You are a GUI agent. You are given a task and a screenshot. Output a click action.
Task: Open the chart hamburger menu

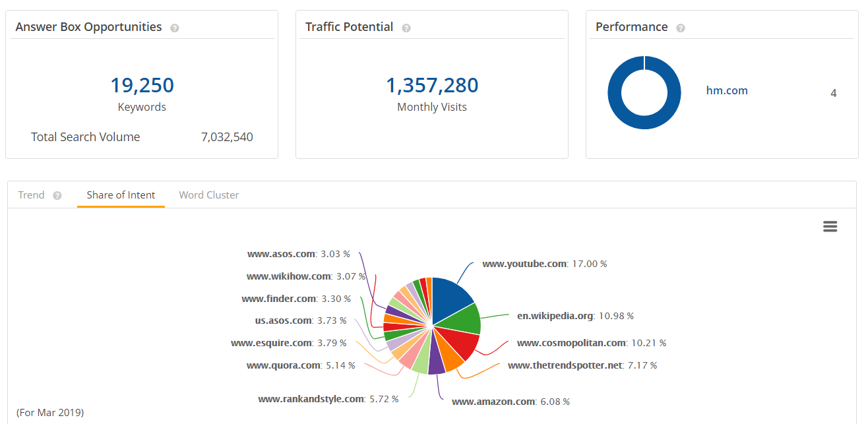830,227
